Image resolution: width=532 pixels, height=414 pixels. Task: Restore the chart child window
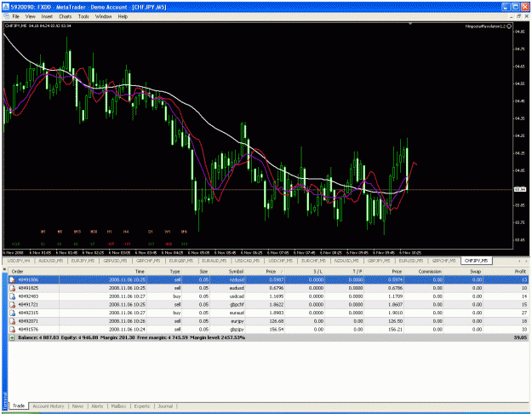click(x=518, y=16)
